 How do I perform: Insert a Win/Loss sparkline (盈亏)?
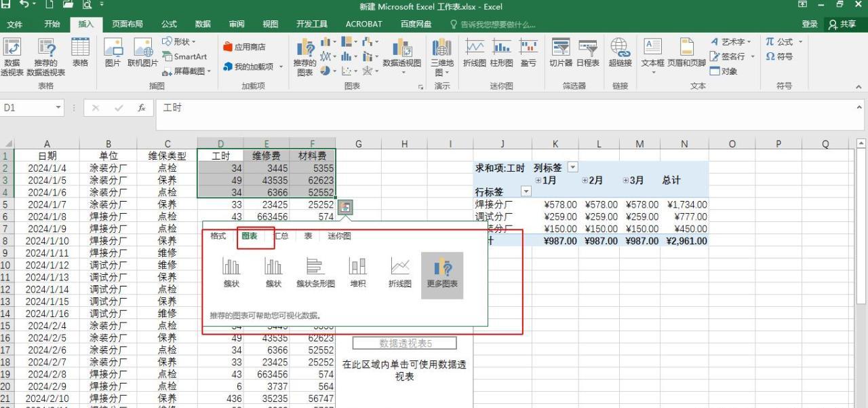coord(528,53)
